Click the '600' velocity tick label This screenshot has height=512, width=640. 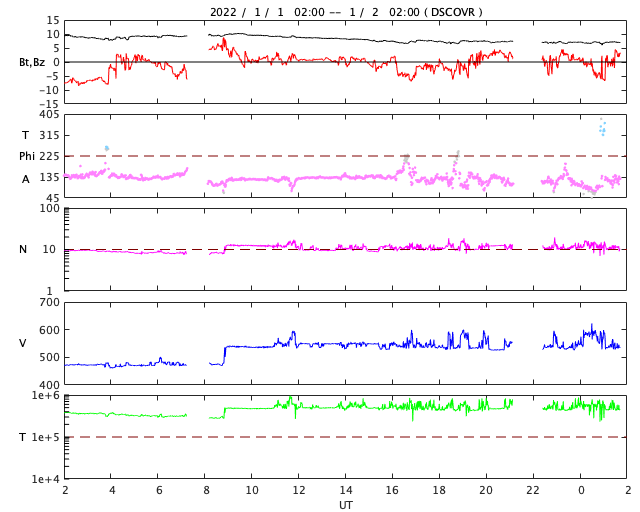tap(49, 330)
